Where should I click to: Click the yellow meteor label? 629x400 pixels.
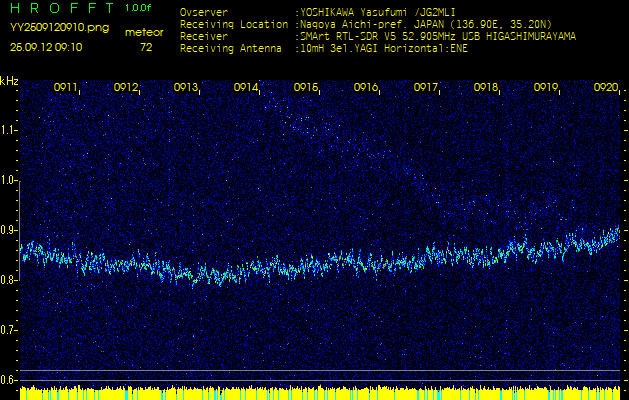click(144, 32)
